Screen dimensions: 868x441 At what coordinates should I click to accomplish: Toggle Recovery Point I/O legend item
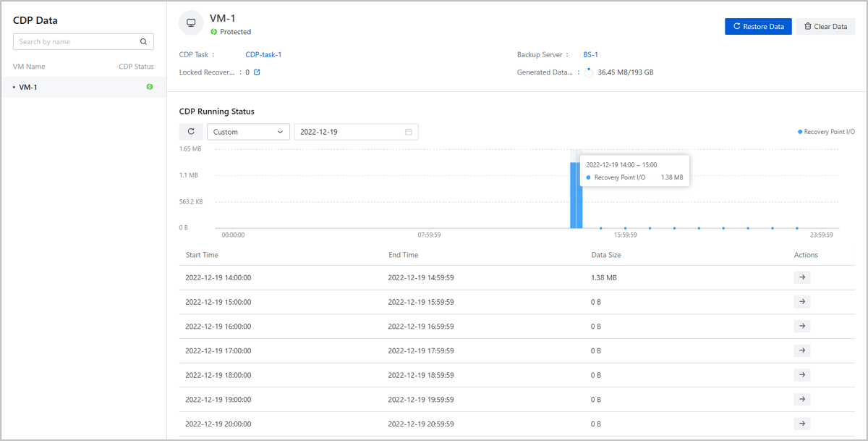coord(826,132)
